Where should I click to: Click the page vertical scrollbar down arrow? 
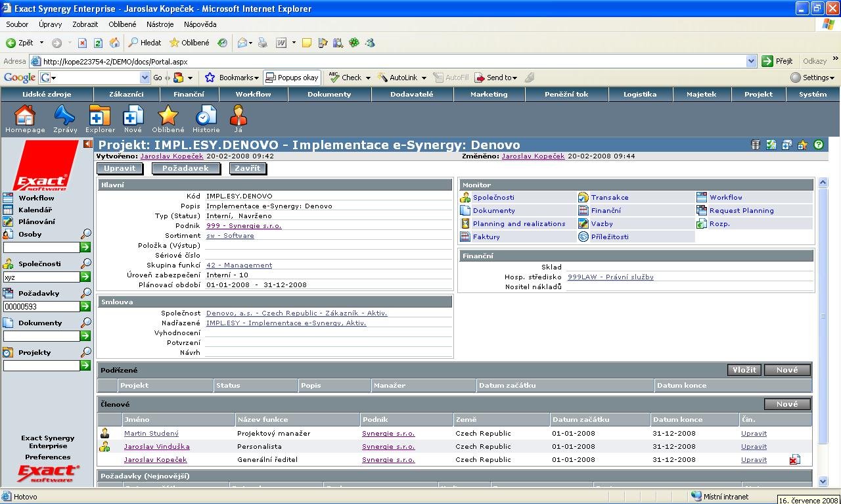point(824,482)
